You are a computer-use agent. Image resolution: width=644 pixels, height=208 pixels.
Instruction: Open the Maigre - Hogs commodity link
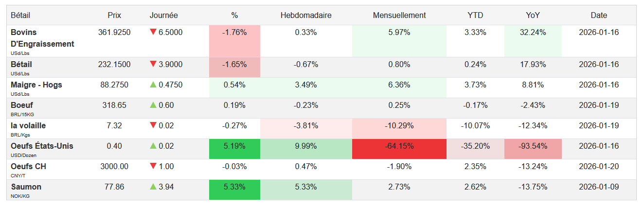[x=36, y=85]
